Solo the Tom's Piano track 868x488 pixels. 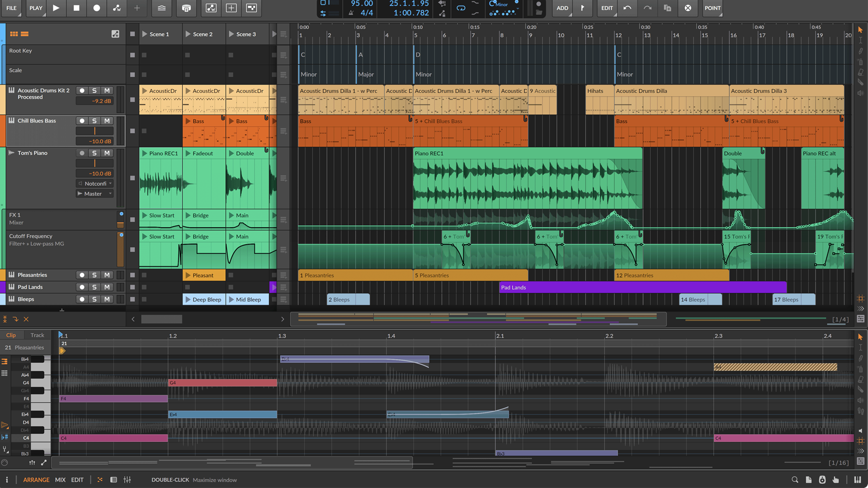point(94,153)
